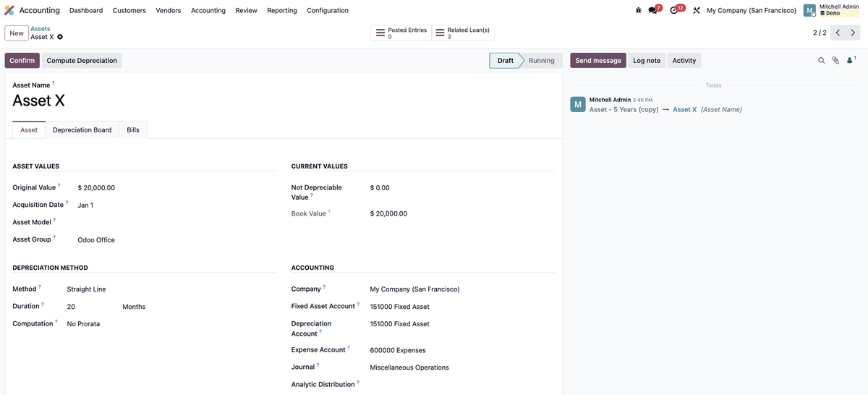Click the Activity button
Screen dimensions: 868x395
(x=684, y=61)
